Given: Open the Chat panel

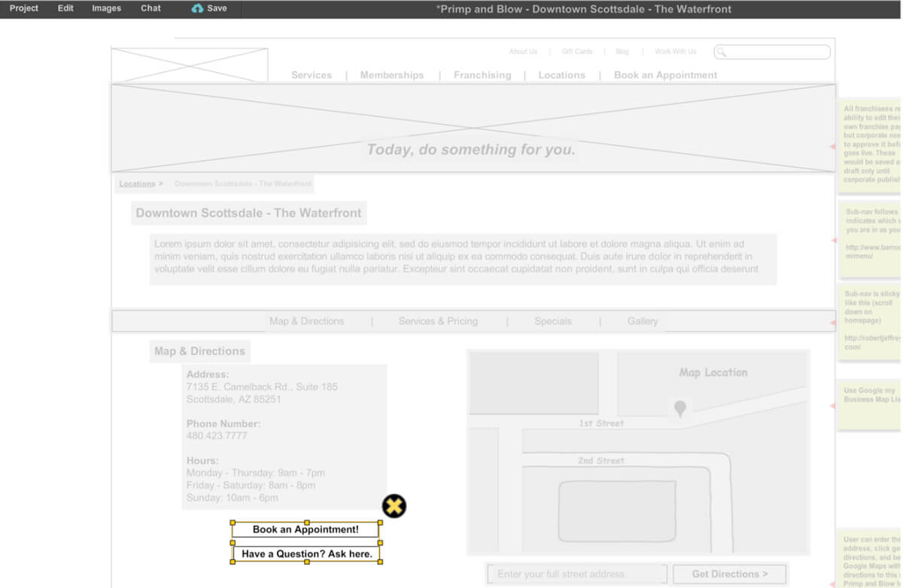Looking at the screenshot, I should (150, 8).
